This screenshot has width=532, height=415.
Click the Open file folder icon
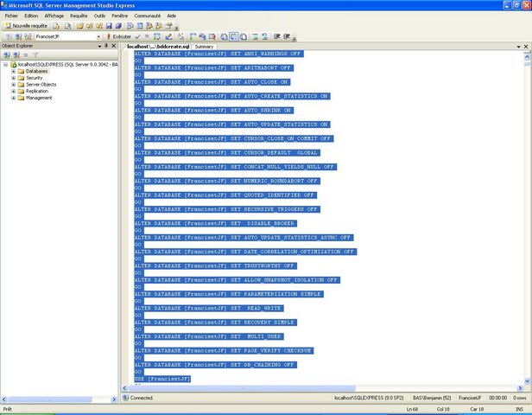pyautogui.click(x=79, y=26)
